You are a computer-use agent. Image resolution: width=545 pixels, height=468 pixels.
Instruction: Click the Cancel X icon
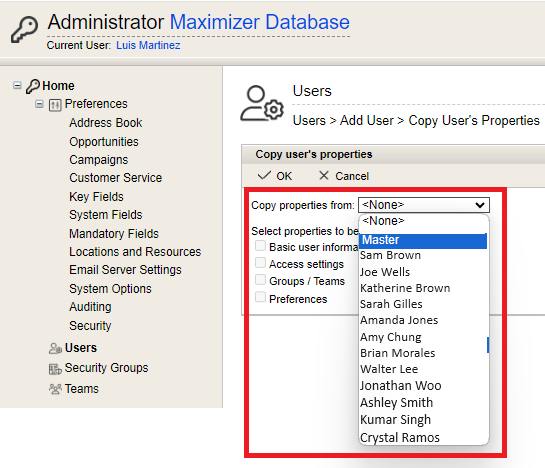(x=324, y=175)
